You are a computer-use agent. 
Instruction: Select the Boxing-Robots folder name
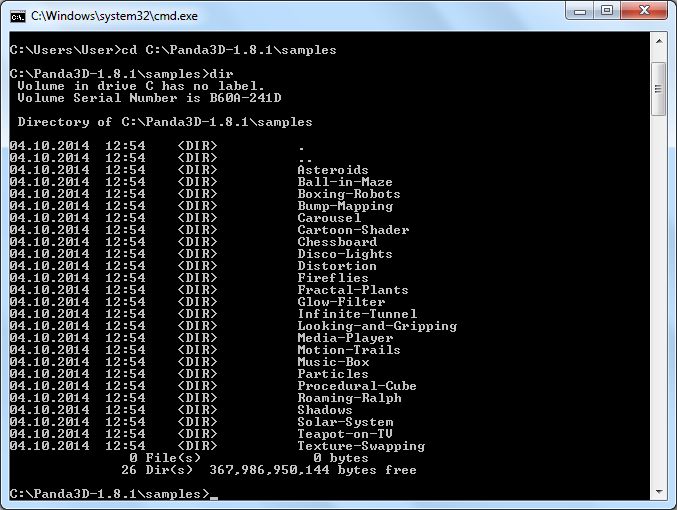[348, 194]
